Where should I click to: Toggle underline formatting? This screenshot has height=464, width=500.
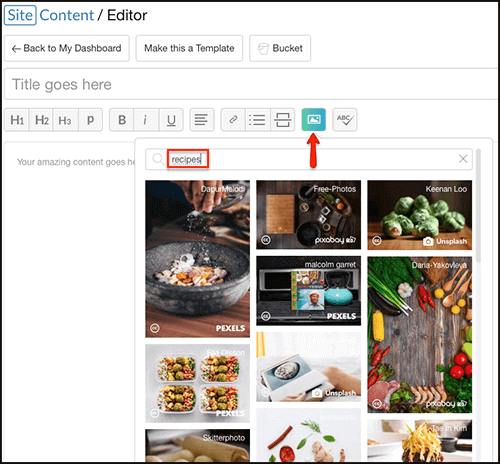pyautogui.click(x=171, y=120)
